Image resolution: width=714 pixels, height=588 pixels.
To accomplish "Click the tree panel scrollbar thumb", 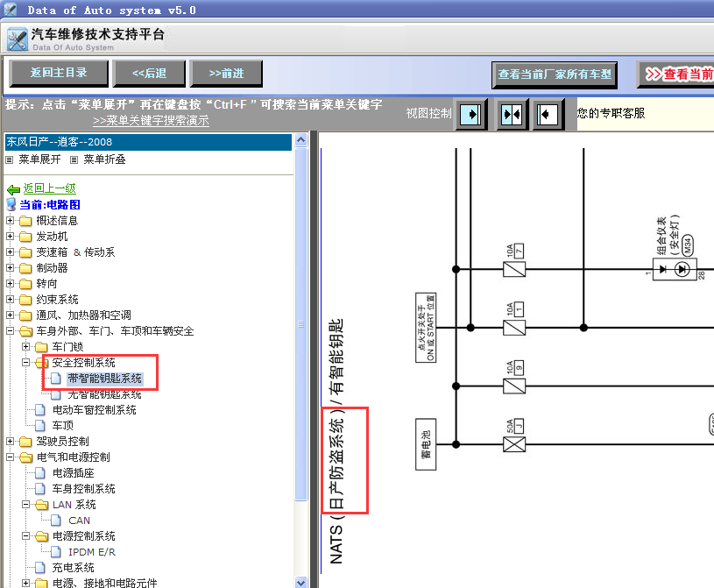I will 301,324.
